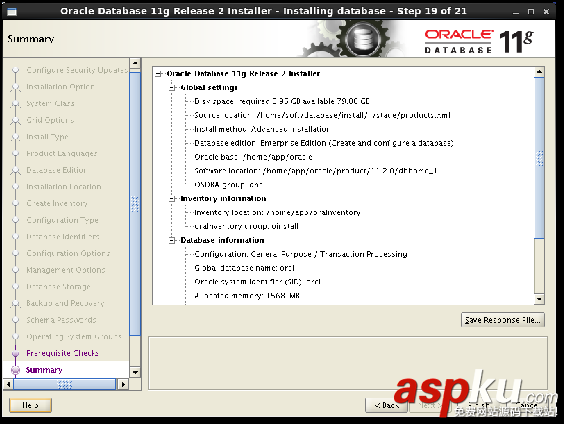Image resolution: width=564 pixels, height=424 pixels.
Task: Select the Global database name orcl row
Action: coord(244,268)
